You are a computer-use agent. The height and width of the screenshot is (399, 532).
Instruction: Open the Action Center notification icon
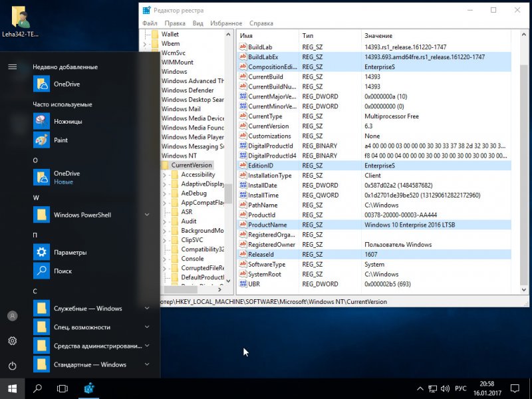[515, 388]
